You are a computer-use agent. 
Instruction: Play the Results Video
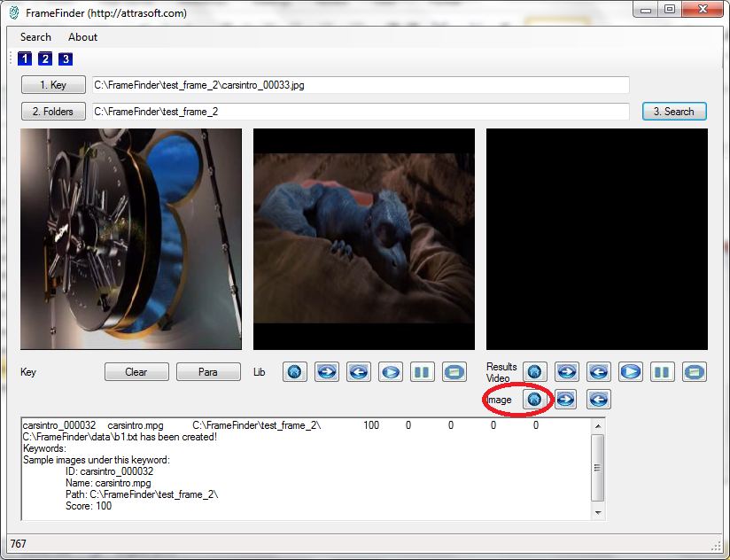[631, 371]
